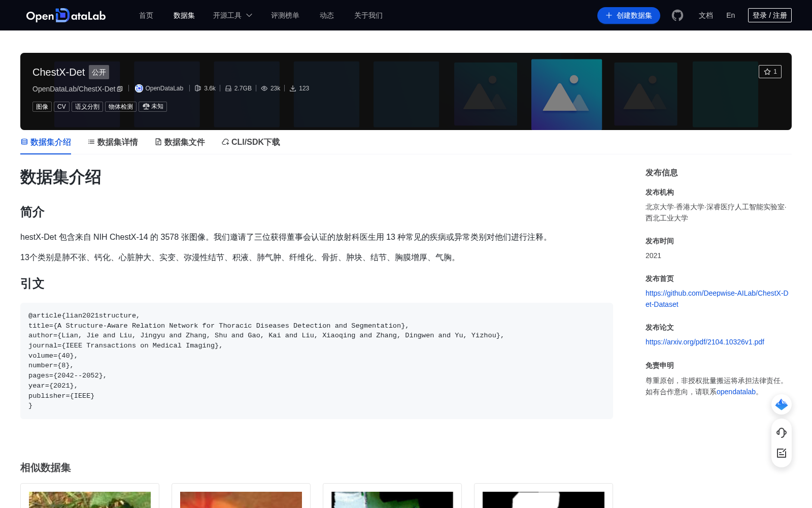Click the ChestX-Det dataset title
Image resolution: width=812 pixels, height=508 pixels.
pos(58,72)
